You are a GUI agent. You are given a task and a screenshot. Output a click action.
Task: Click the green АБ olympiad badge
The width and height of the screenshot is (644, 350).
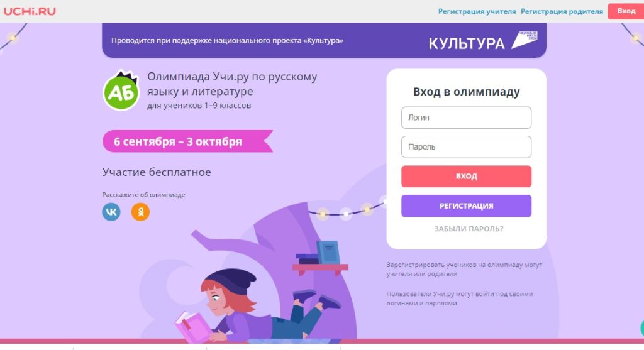click(x=121, y=90)
